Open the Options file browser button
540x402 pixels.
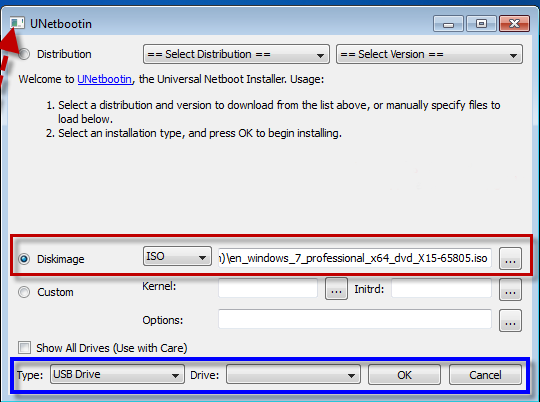(510, 321)
